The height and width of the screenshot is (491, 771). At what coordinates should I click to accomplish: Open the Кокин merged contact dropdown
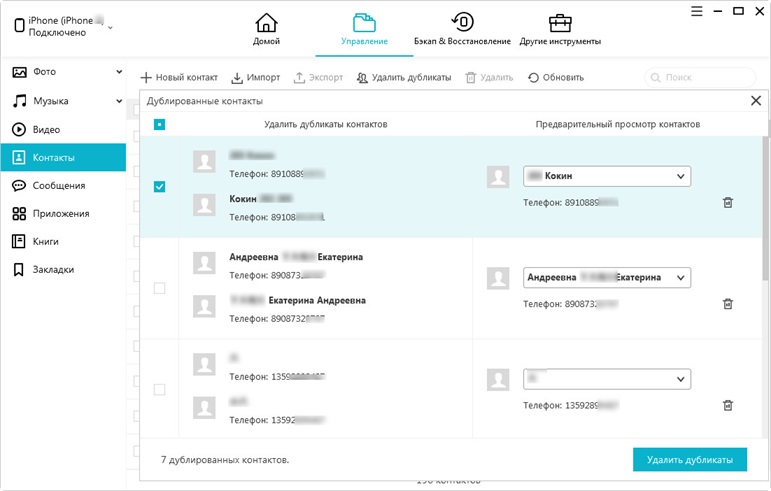click(x=607, y=176)
